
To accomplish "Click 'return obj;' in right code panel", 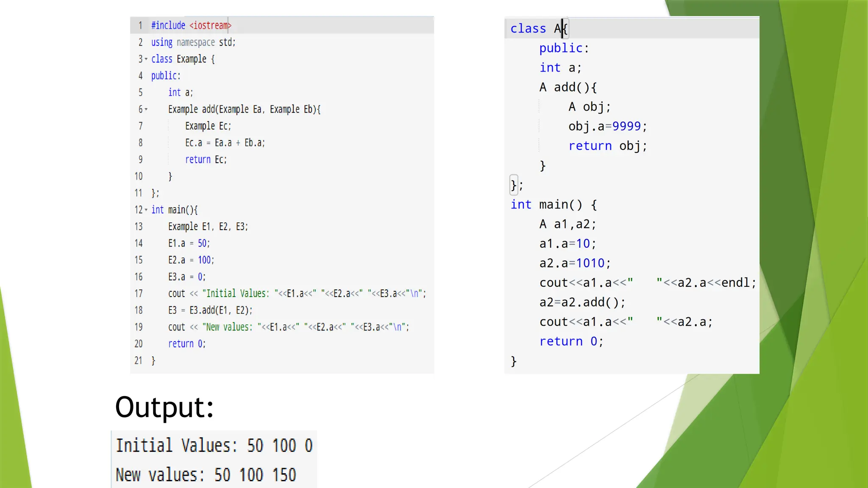I will coord(607,146).
